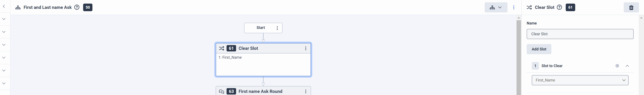Remove slot 1 using the small x icon
Image resolution: width=644 pixels, height=95 pixels.
(617, 66)
